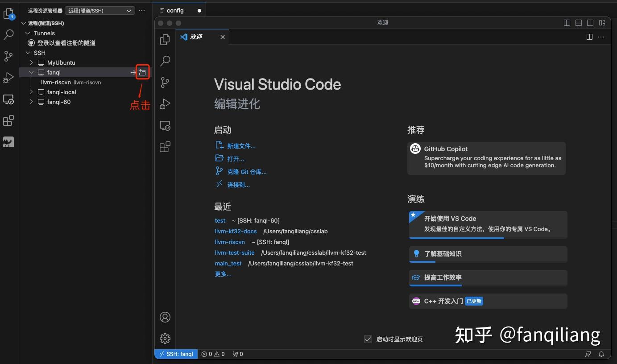617x364 pixels.
Task: Click 新建文件... link
Action: pyautogui.click(x=241, y=146)
